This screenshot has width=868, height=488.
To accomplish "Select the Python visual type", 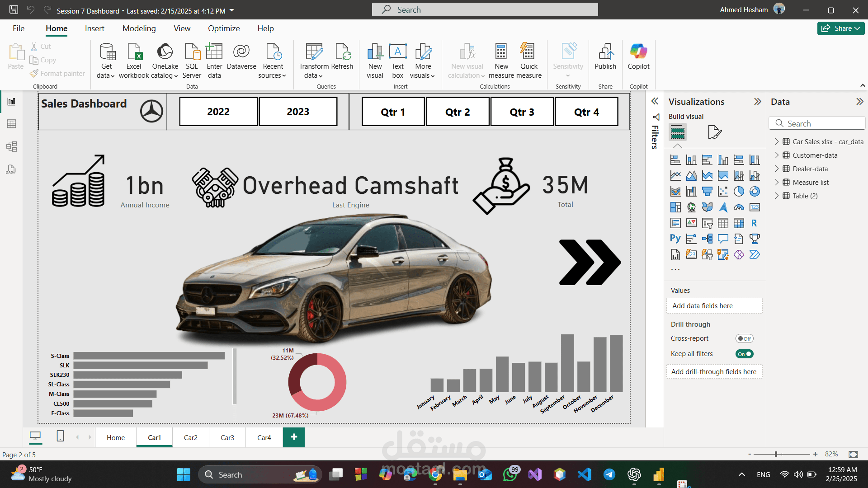I will tap(675, 239).
